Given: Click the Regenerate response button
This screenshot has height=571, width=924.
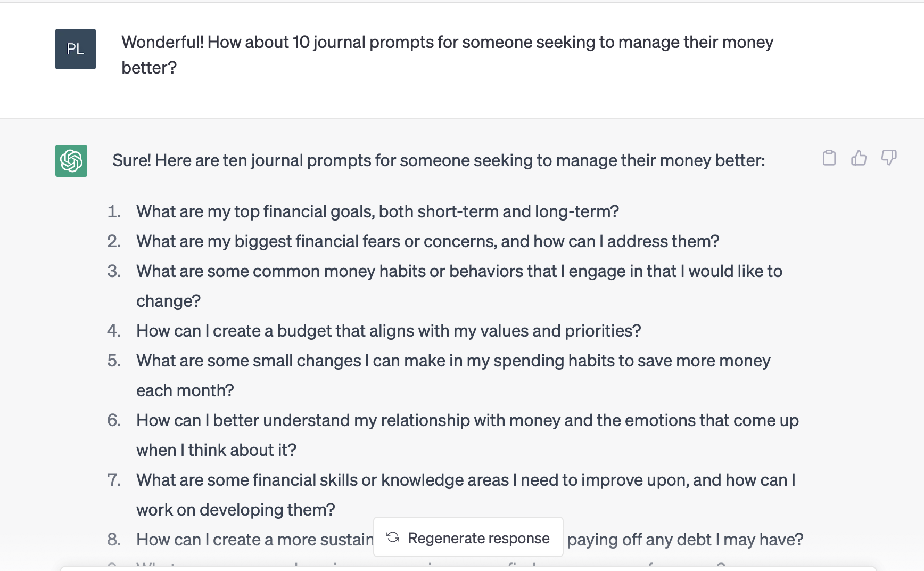Looking at the screenshot, I should [x=468, y=537].
